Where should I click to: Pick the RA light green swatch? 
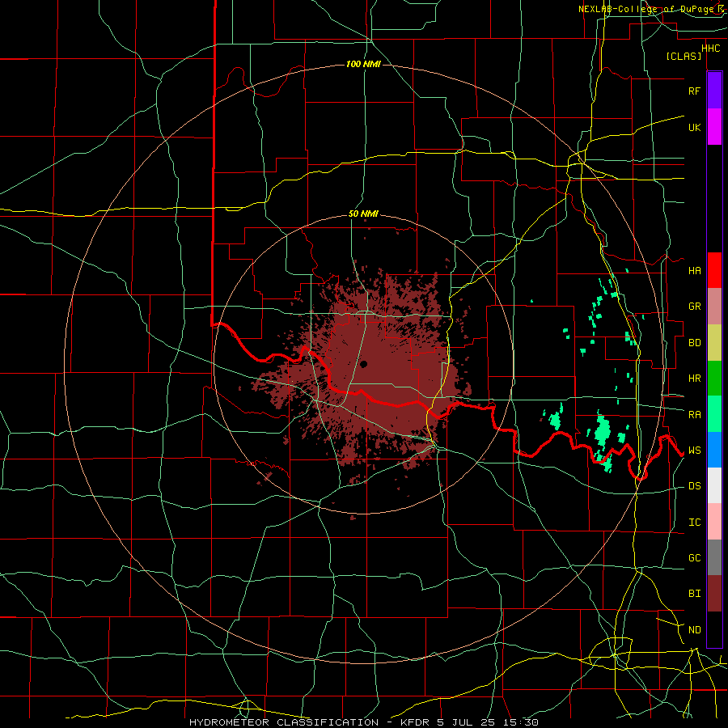point(714,414)
